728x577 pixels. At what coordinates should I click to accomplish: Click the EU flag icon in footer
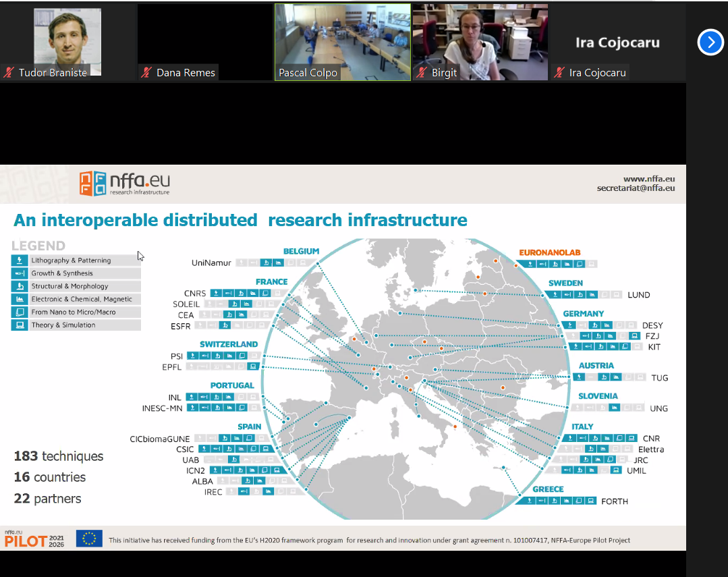pos(89,539)
